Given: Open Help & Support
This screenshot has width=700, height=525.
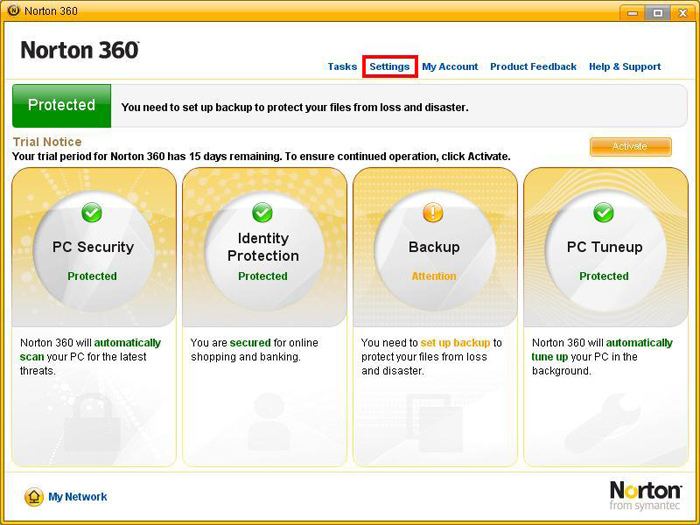Looking at the screenshot, I should (x=625, y=67).
